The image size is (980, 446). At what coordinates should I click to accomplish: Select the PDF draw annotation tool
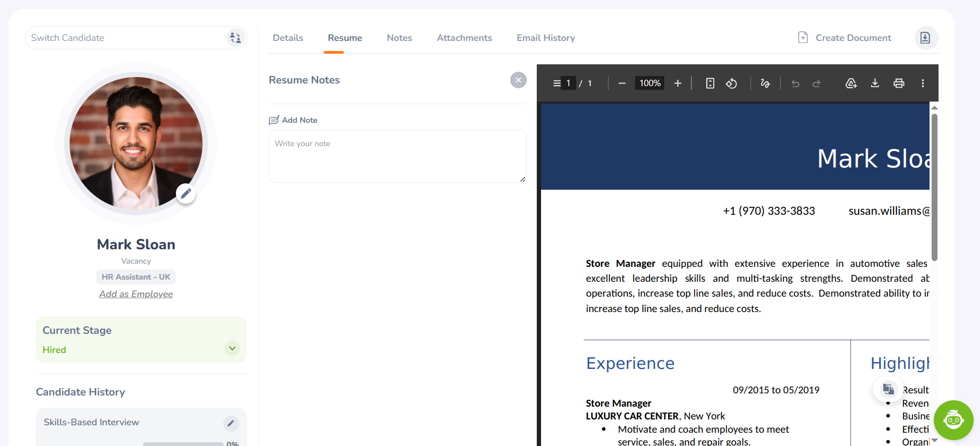point(765,83)
